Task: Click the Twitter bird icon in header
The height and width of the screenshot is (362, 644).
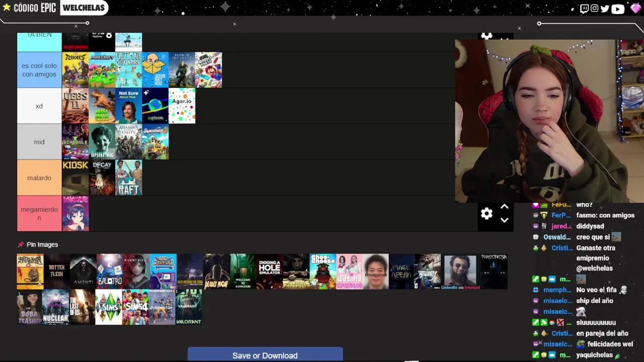Action: (605, 8)
